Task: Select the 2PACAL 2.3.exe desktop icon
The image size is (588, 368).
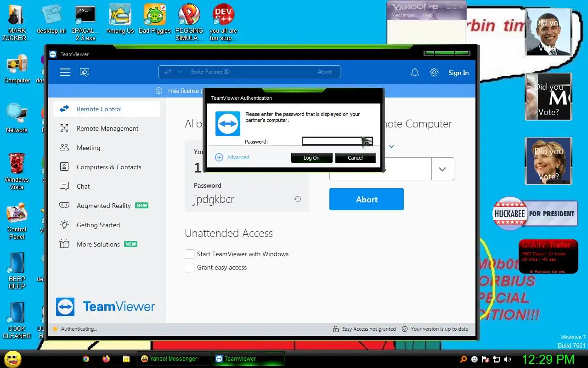Action: coord(85,23)
